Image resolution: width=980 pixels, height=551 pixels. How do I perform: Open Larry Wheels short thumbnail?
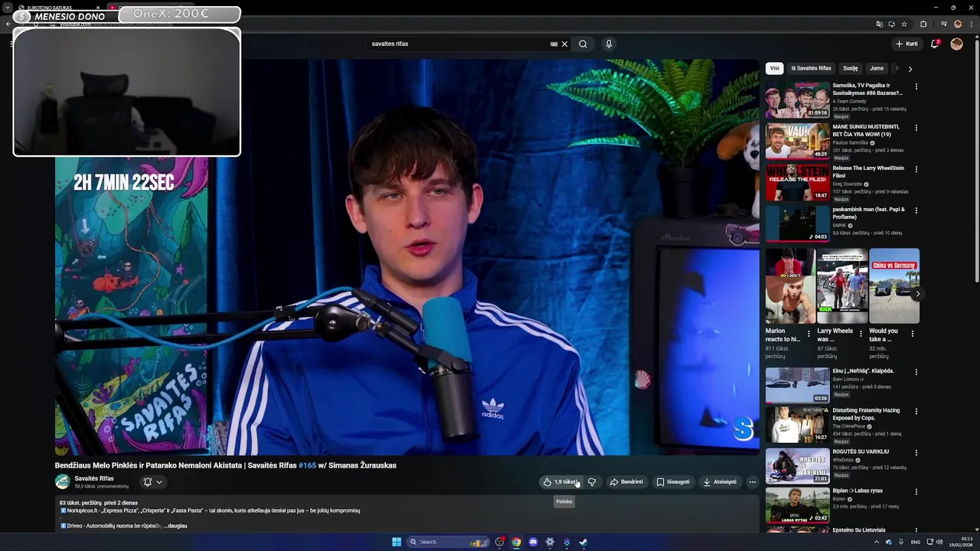click(842, 285)
